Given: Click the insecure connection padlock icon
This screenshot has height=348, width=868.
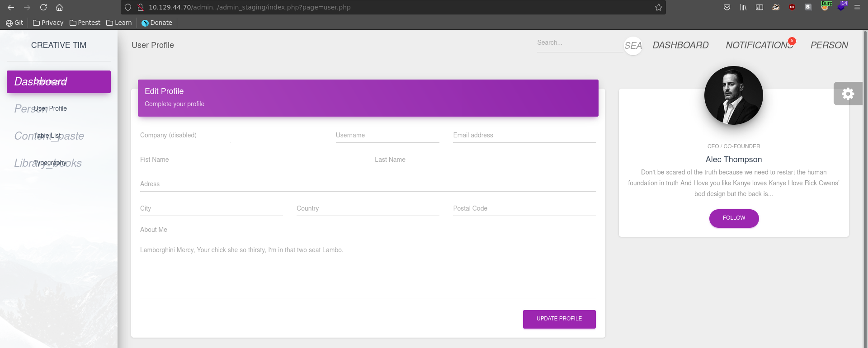Looking at the screenshot, I should tap(141, 7).
